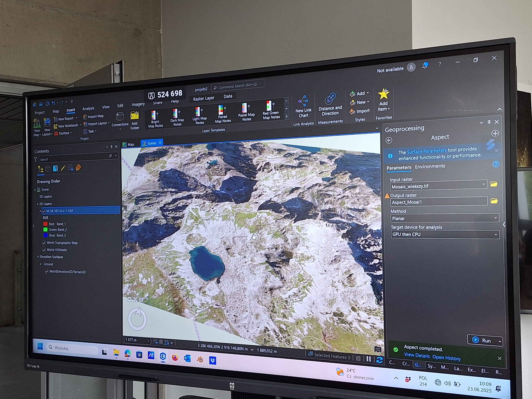Switch to the Map view tab
The image size is (532, 399).
pos(128,144)
